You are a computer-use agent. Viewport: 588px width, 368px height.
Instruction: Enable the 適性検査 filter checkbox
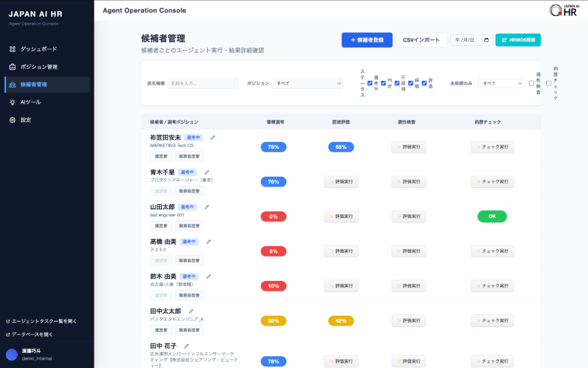point(531,84)
